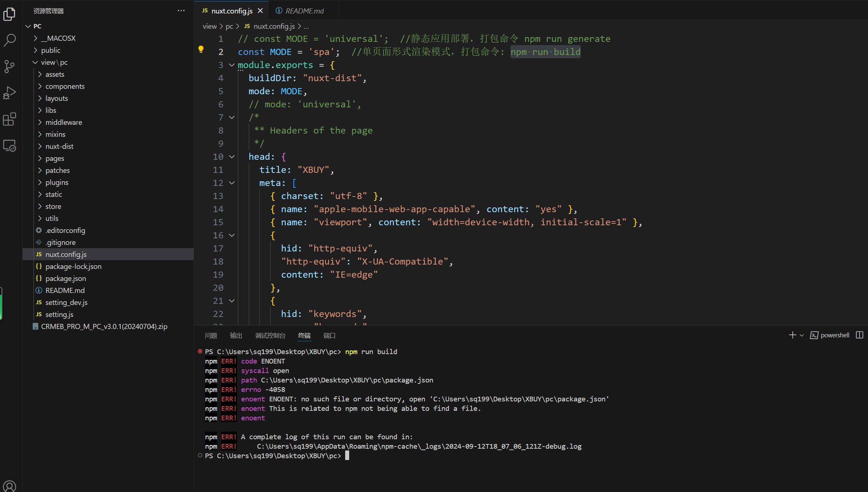The height and width of the screenshot is (492, 868).
Task: Open the 输出 (Output) panel tab
Action: [236, 336]
